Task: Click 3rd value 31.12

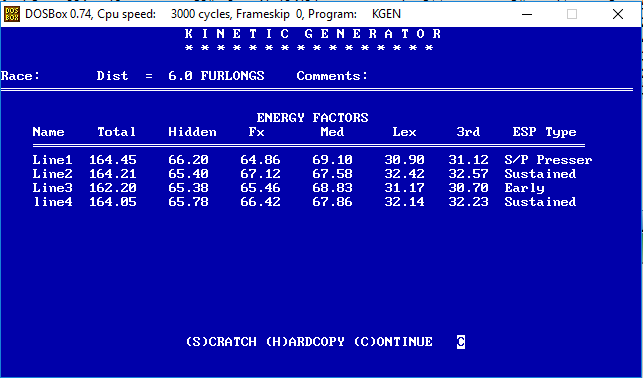Action: [468, 159]
